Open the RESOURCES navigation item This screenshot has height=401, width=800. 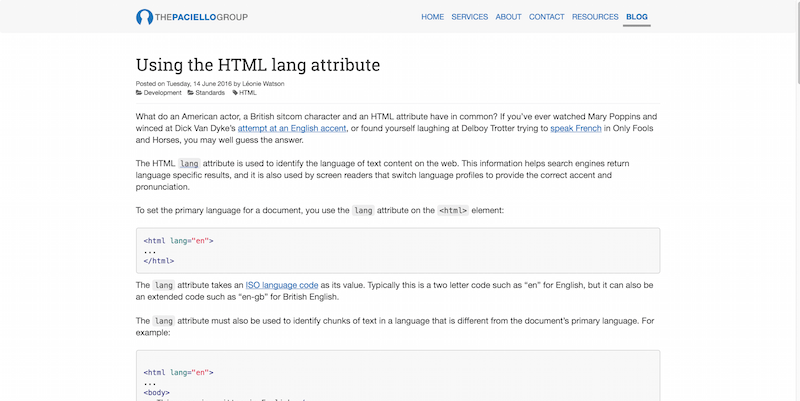(595, 17)
